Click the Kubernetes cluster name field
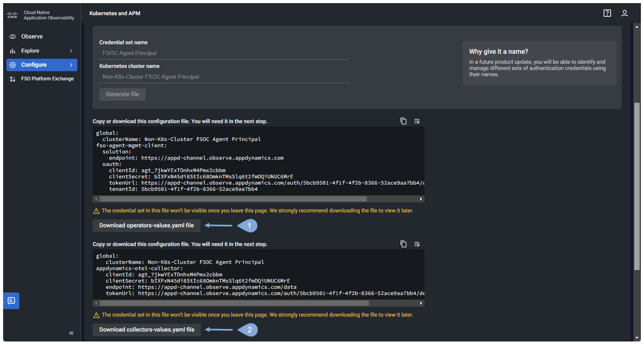644x345 pixels. pyautogui.click(x=223, y=77)
